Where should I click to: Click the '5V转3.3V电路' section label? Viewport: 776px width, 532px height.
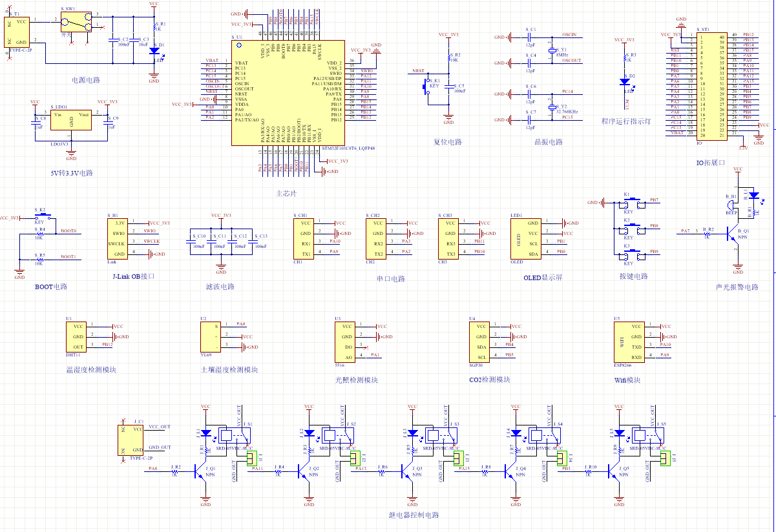click(72, 173)
